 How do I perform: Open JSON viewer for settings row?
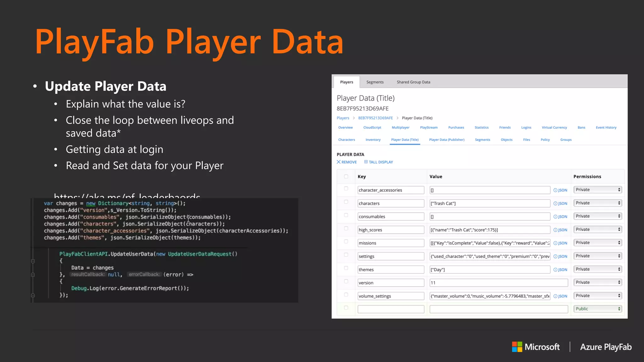560,256
